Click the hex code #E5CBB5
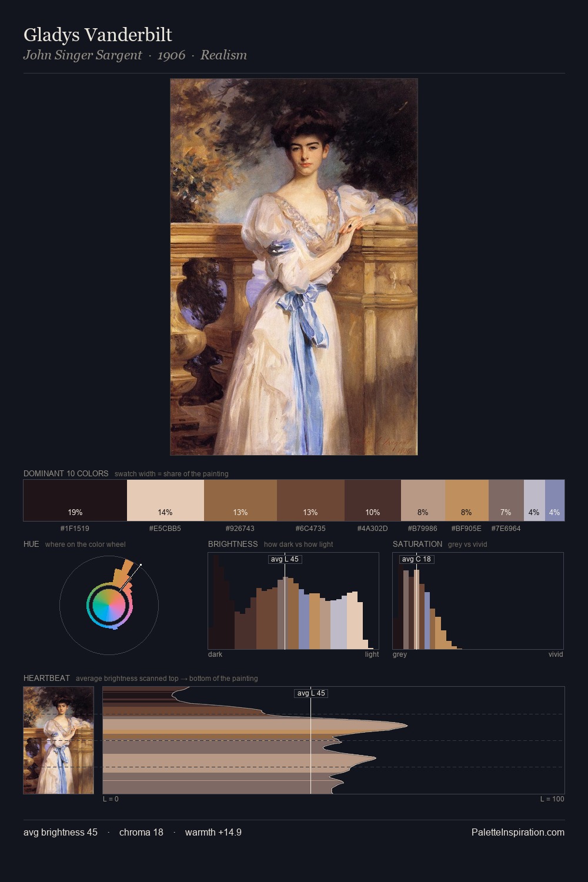588x882 pixels. 165,529
